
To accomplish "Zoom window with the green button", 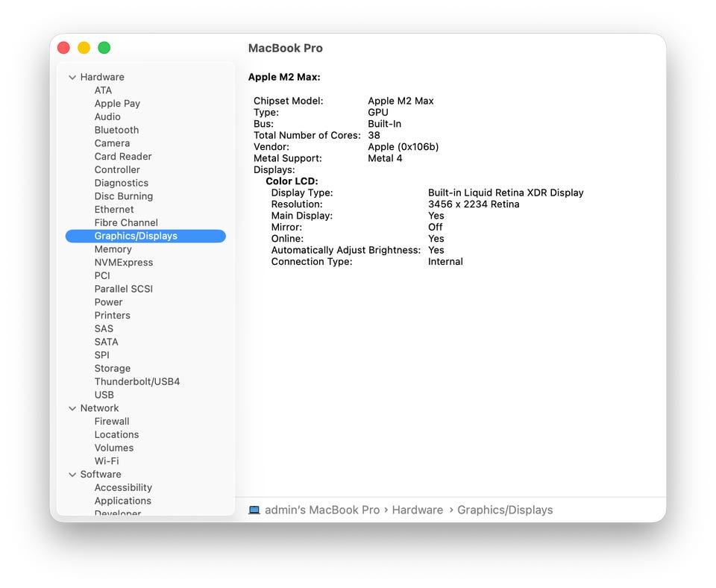I will pyautogui.click(x=104, y=48).
